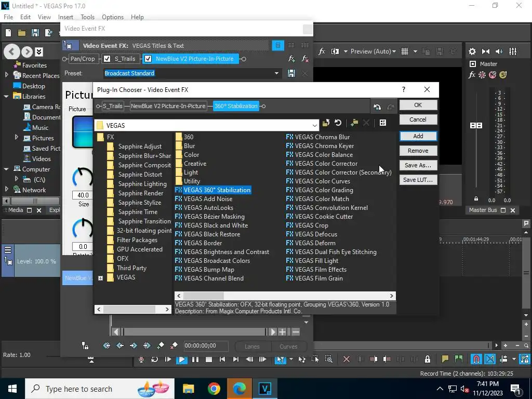Collapse the Libraries tree node
The height and width of the screenshot is (399, 532).
point(6,96)
